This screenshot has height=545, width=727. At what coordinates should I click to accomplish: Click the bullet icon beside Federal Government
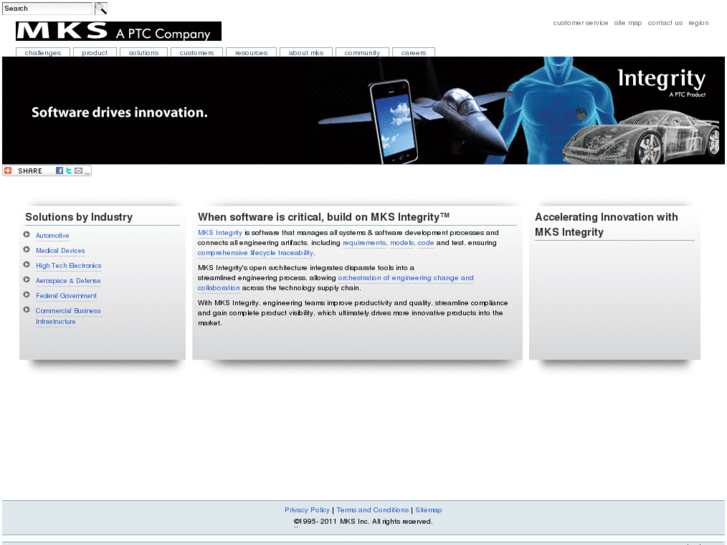click(26, 295)
